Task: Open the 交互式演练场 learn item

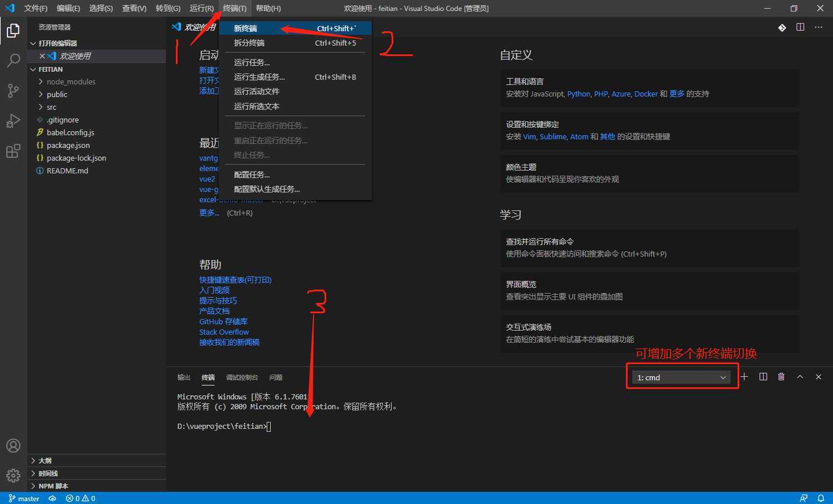Action: click(650, 333)
